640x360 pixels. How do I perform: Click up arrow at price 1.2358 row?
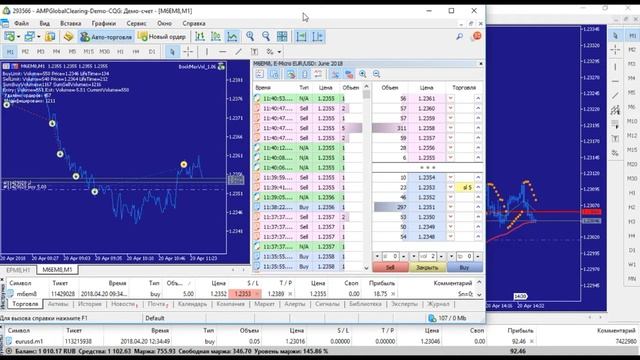point(478,128)
